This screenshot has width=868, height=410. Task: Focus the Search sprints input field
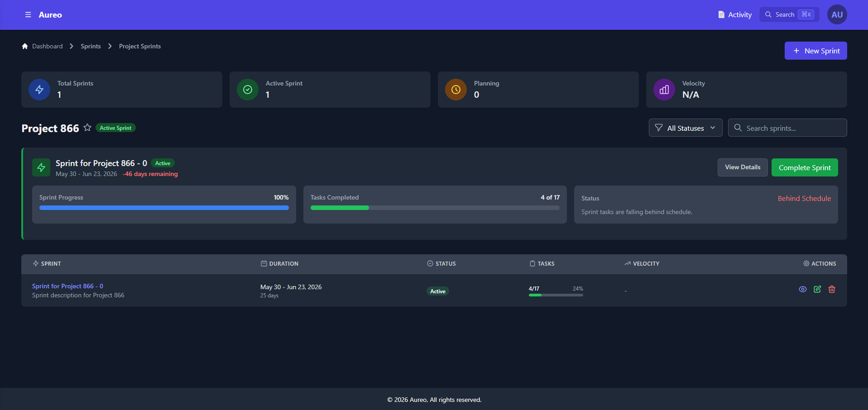(x=787, y=127)
